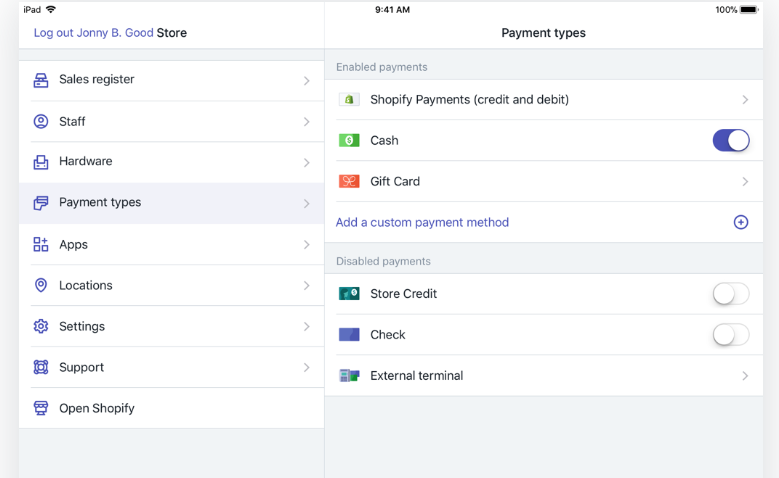Click the Settings gear icon

click(41, 326)
